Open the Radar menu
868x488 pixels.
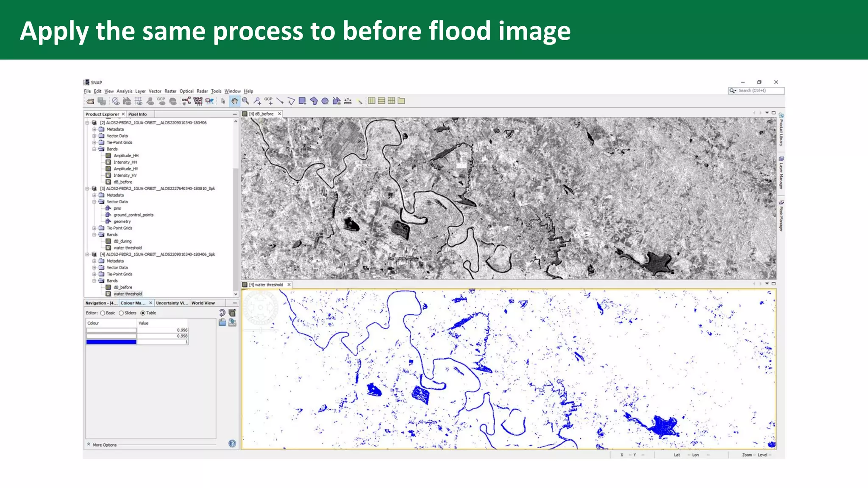[x=202, y=91]
